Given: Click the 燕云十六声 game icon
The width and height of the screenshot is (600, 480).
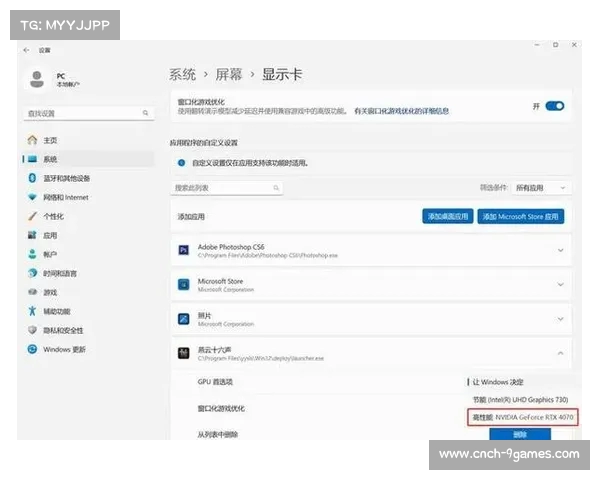Looking at the screenshot, I should point(184,353).
